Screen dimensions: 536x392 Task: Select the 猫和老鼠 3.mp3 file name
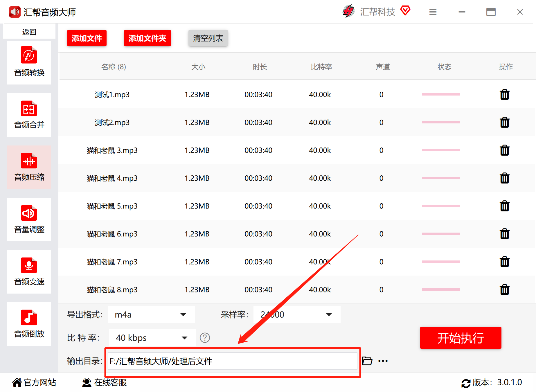112,150
